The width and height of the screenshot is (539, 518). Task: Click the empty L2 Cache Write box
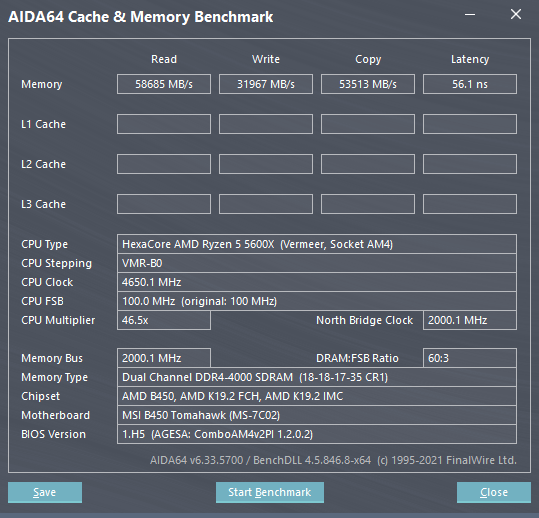click(266, 164)
